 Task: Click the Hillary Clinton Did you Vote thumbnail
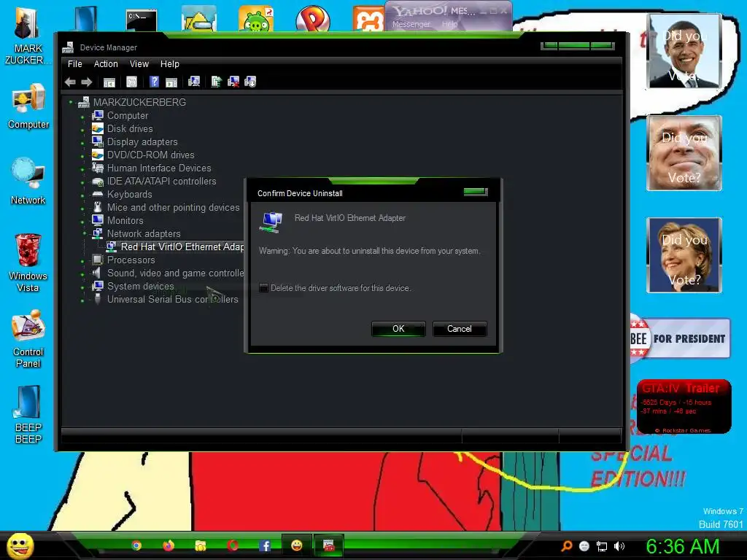coord(684,255)
